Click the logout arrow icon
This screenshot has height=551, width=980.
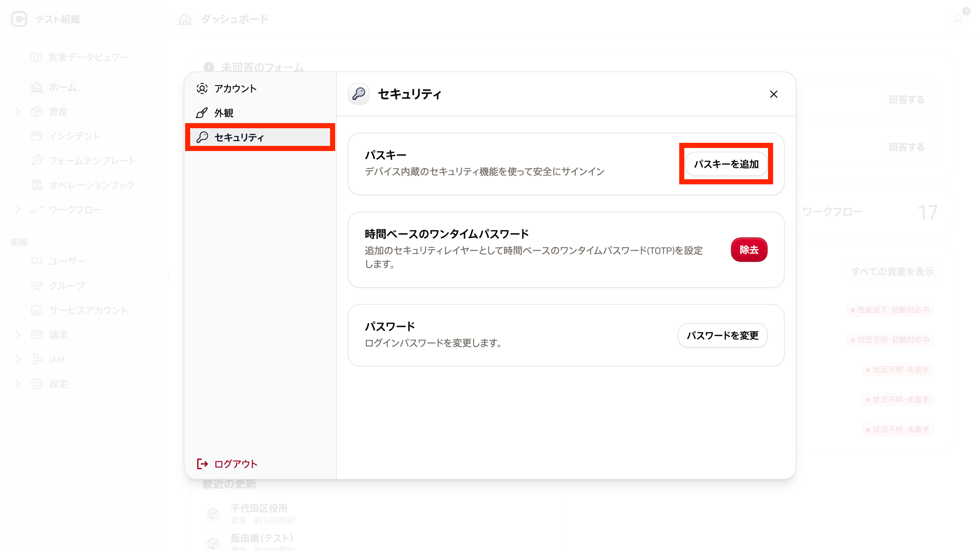point(202,464)
